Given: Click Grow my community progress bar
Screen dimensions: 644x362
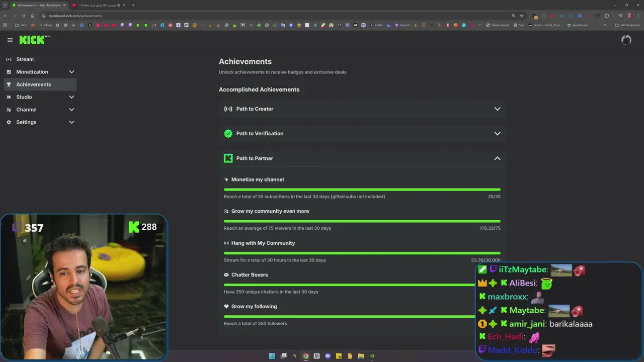Looking at the screenshot, I should click(362, 221).
